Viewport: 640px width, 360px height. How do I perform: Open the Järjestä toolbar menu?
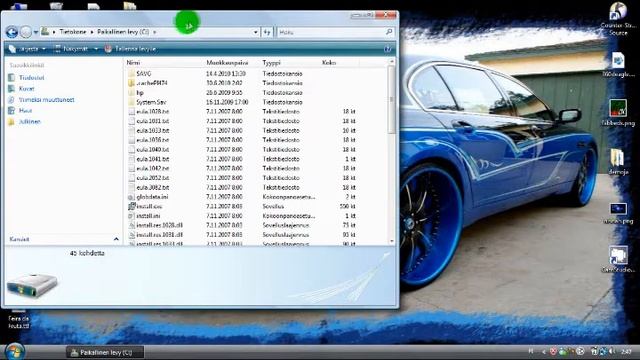point(27,49)
